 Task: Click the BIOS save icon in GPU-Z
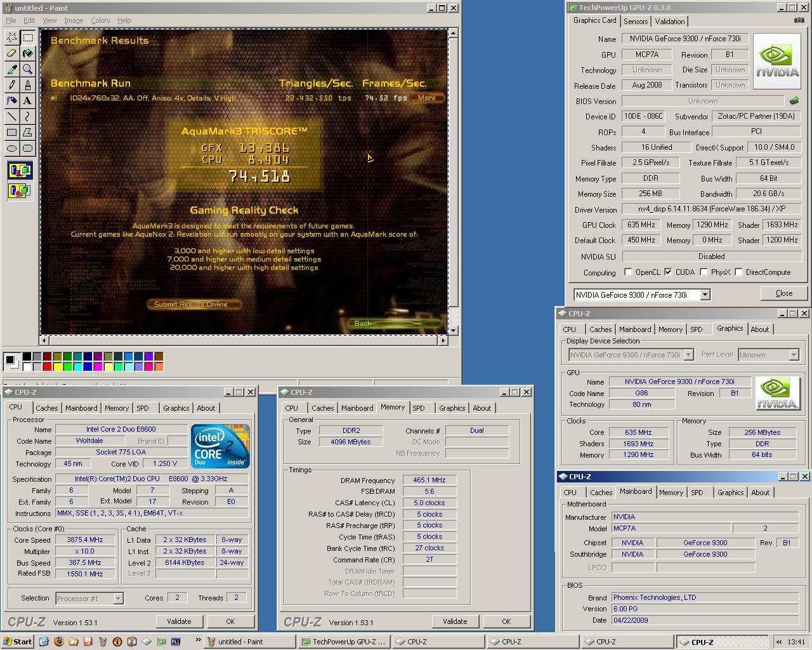coord(794,100)
